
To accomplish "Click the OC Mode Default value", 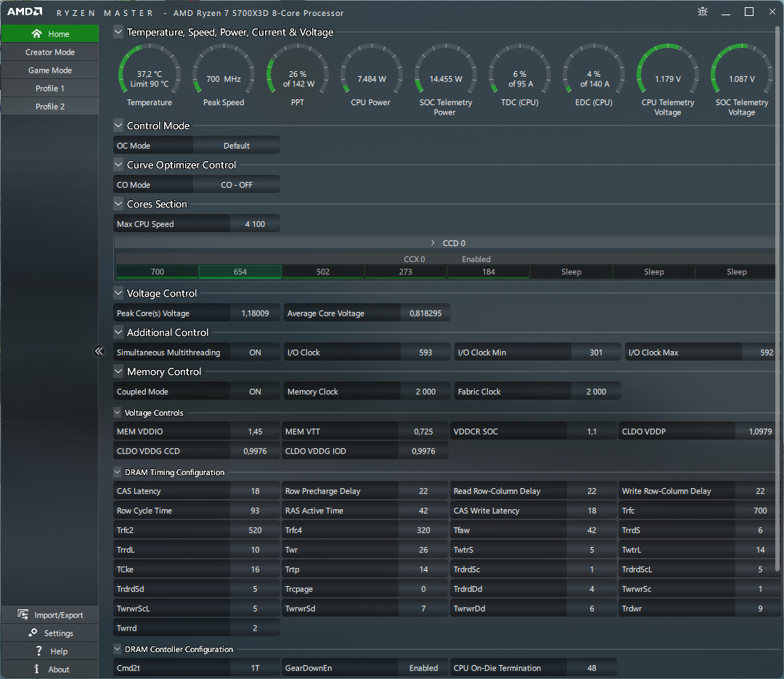I will click(237, 145).
